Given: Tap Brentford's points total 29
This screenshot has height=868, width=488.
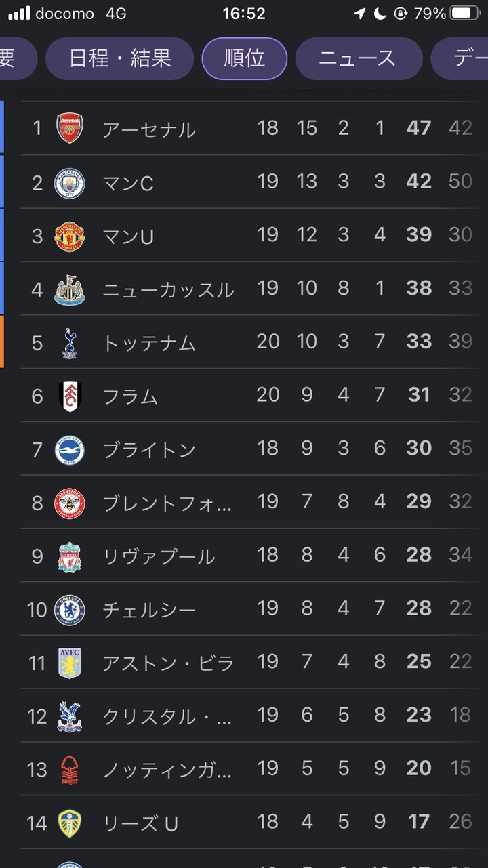Looking at the screenshot, I should (x=419, y=502).
